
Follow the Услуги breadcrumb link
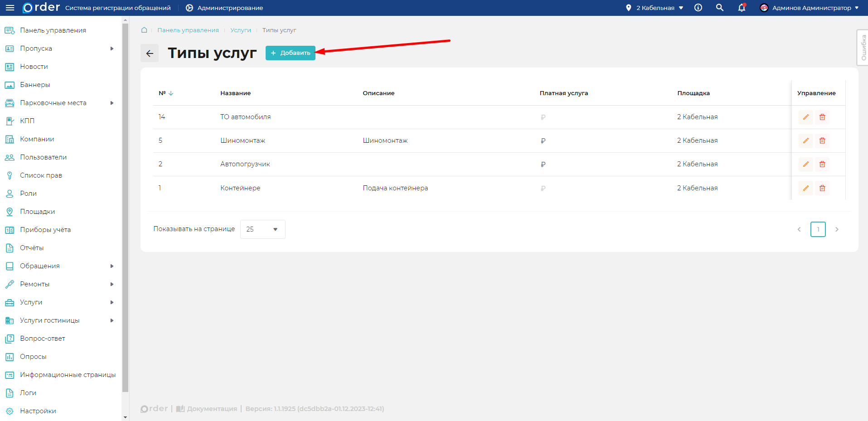(x=240, y=30)
